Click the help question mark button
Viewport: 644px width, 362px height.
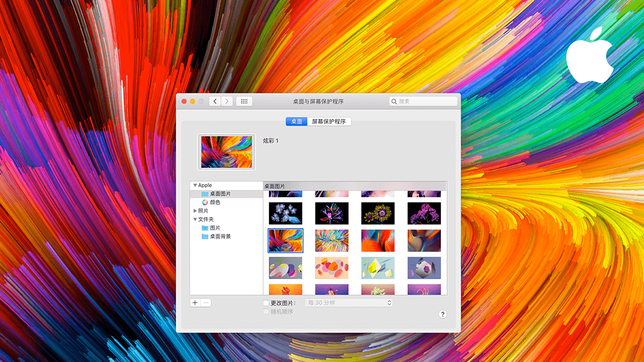(x=442, y=315)
